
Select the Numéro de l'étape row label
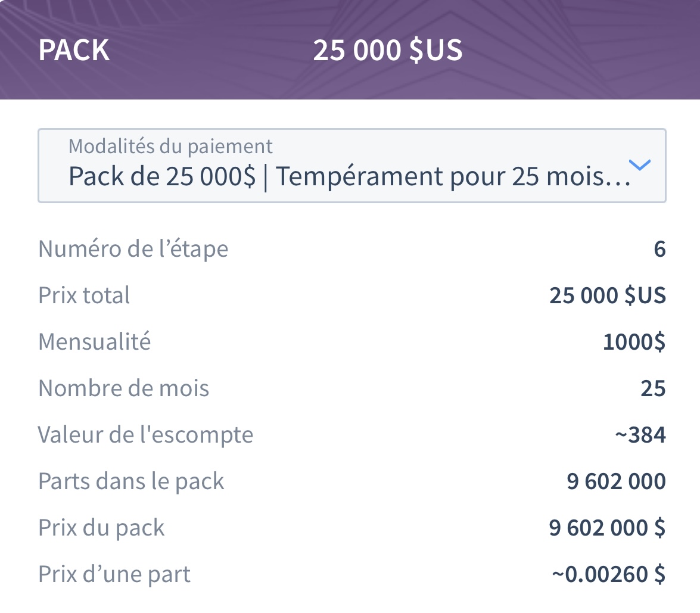[x=133, y=248]
